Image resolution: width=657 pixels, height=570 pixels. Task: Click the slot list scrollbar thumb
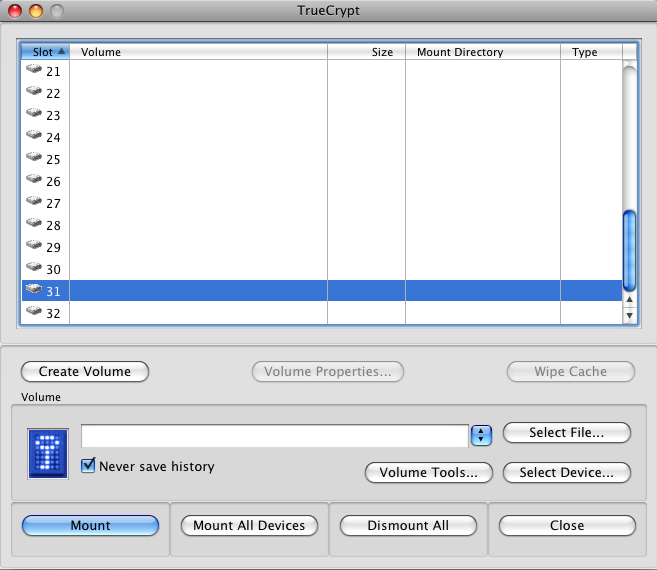pyautogui.click(x=629, y=251)
